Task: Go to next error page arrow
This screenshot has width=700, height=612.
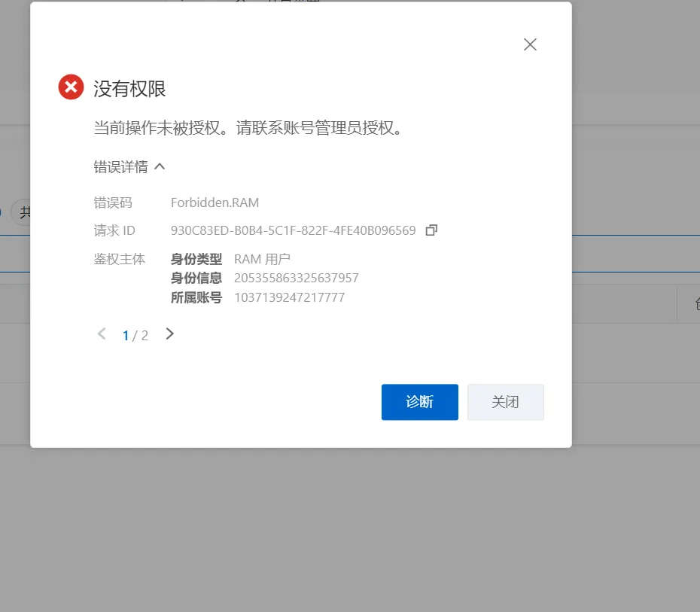Action: click(170, 334)
